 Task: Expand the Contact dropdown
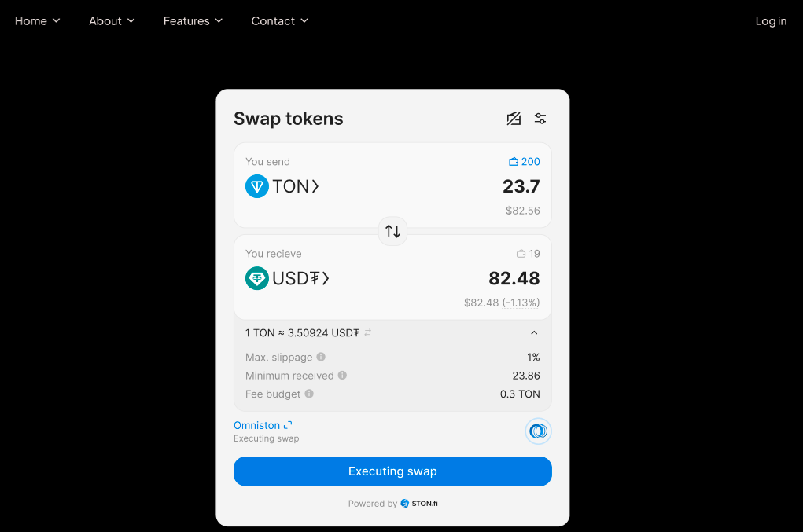(x=280, y=21)
